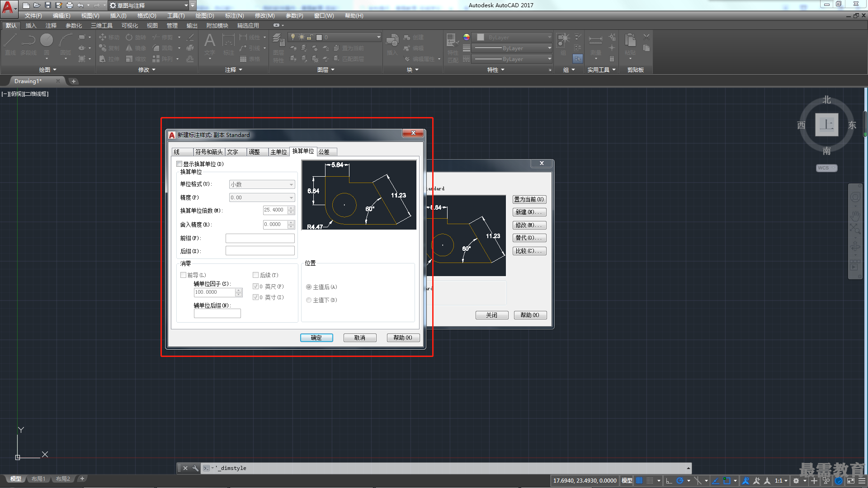Check the 后续 zero suppression checkbox
Screen dimensions: 868x488
(255, 275)
